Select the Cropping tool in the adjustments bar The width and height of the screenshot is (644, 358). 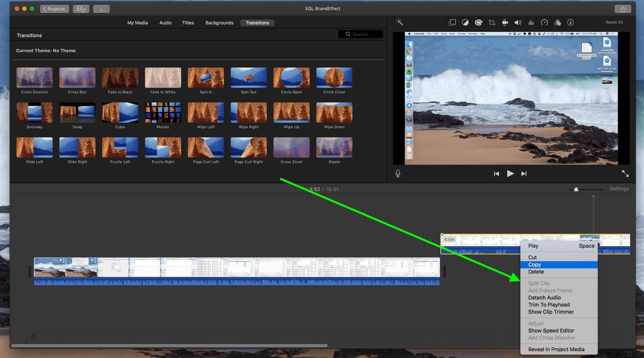pyautogui.click(x=492, y=22)
